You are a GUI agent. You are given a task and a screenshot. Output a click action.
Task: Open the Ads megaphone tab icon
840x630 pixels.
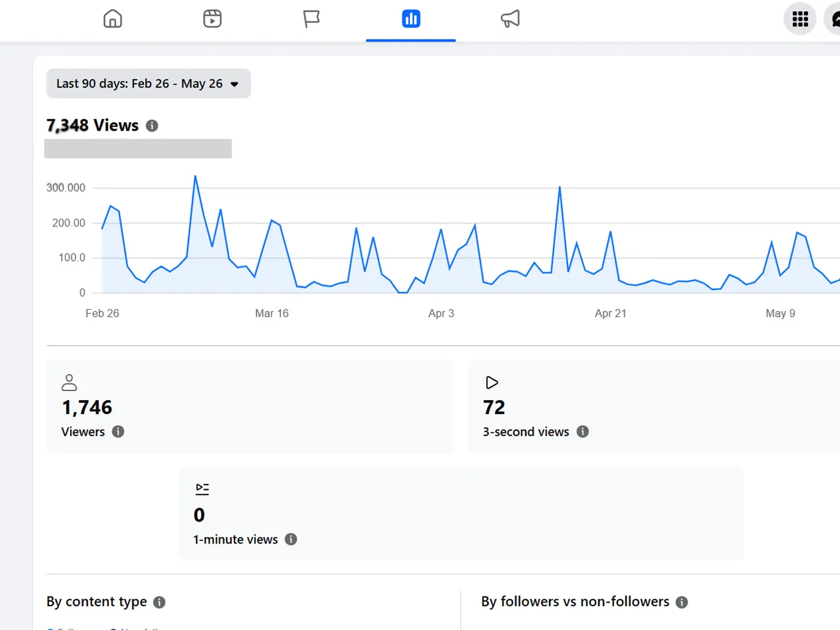click(510, 19)
